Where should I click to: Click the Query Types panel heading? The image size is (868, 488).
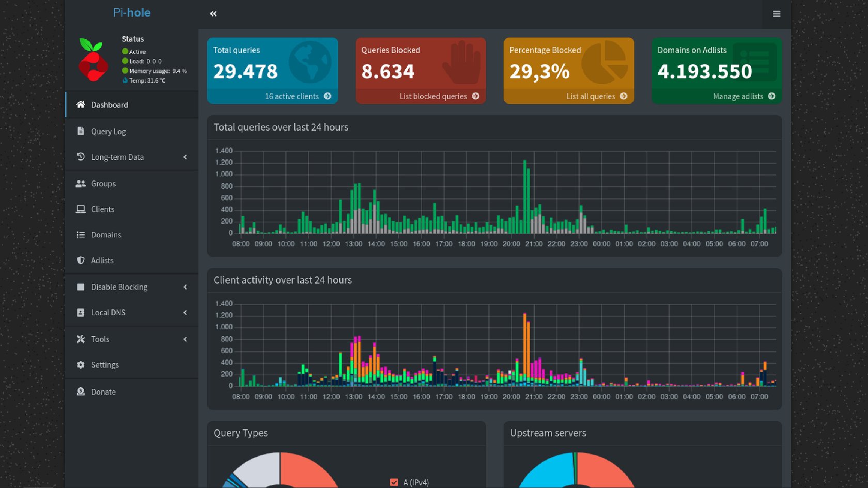point(241,433)
